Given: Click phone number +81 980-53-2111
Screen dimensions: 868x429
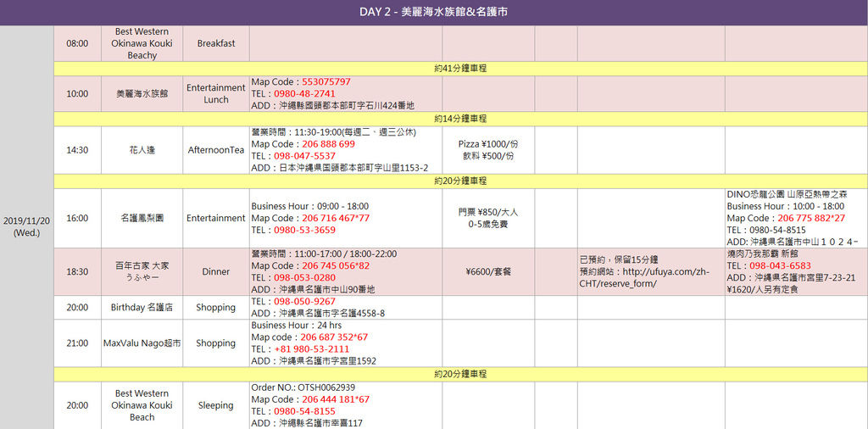Looking at the screenshot, I should click(x=312, y=349).
